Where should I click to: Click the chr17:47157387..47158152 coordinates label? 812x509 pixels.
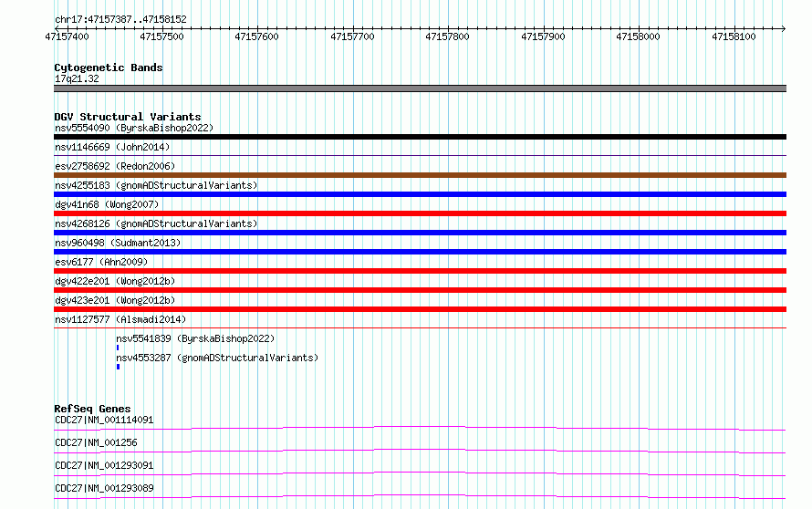click(x=120, y=20)
